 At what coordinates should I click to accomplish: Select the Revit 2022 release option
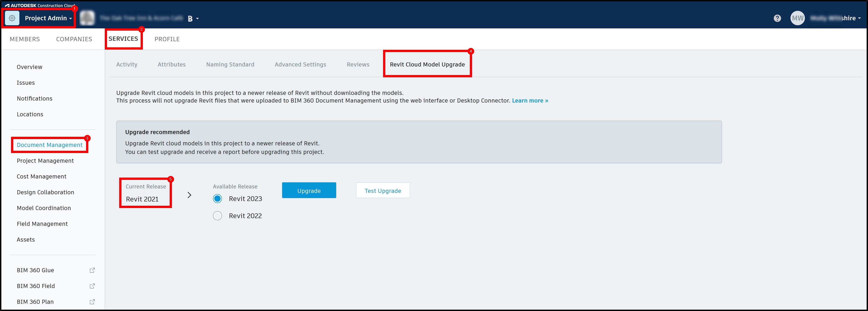pos(217,215)
